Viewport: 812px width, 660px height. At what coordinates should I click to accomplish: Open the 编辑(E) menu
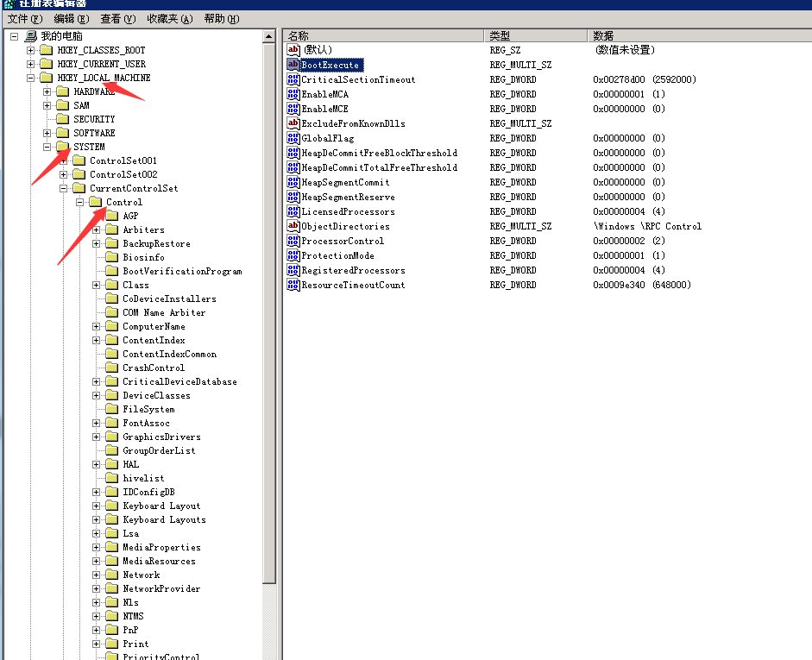[x=71, y=18]
